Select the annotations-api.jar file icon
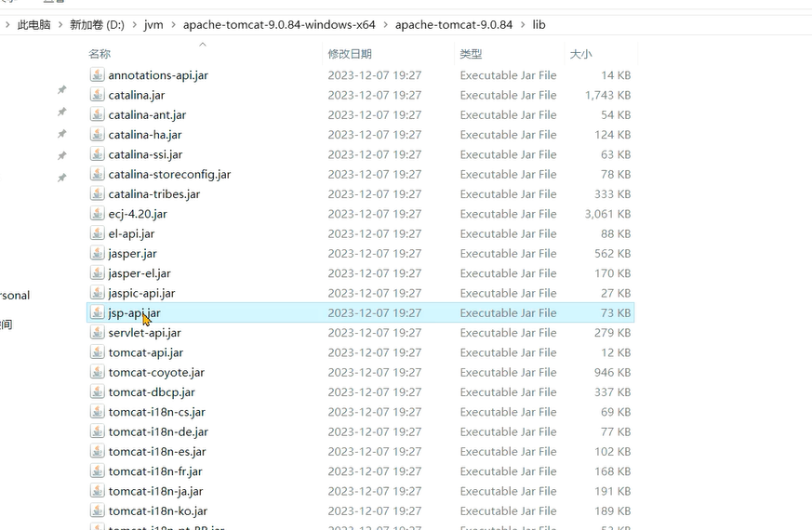The image size is (812, 530). (98, 74)
